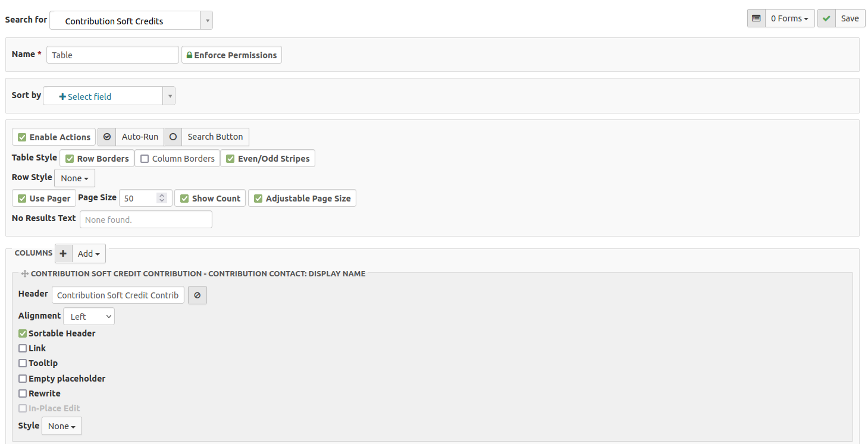Click the Enforce Permissions lock button
The image size is (868, 444).
click(231, 55)
